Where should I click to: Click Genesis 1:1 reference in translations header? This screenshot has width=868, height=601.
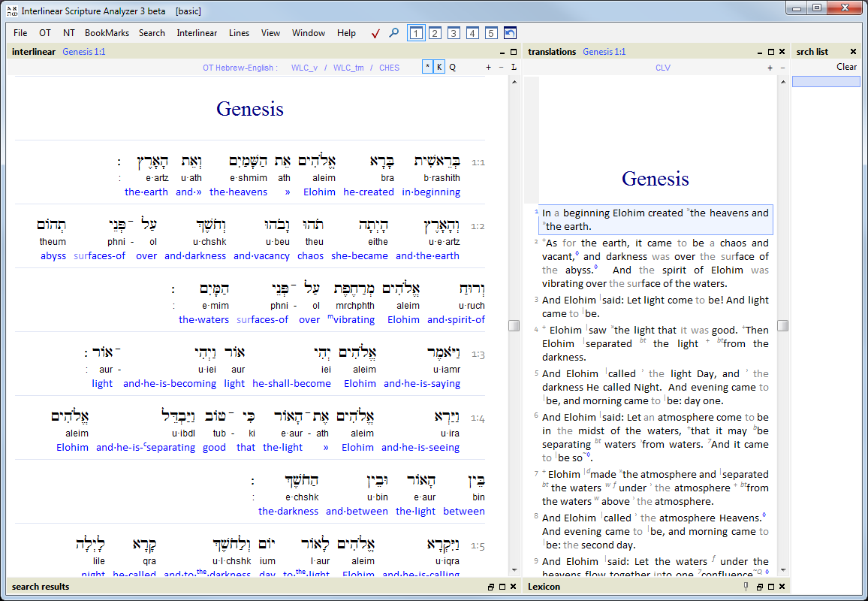[x=604, y=52]
